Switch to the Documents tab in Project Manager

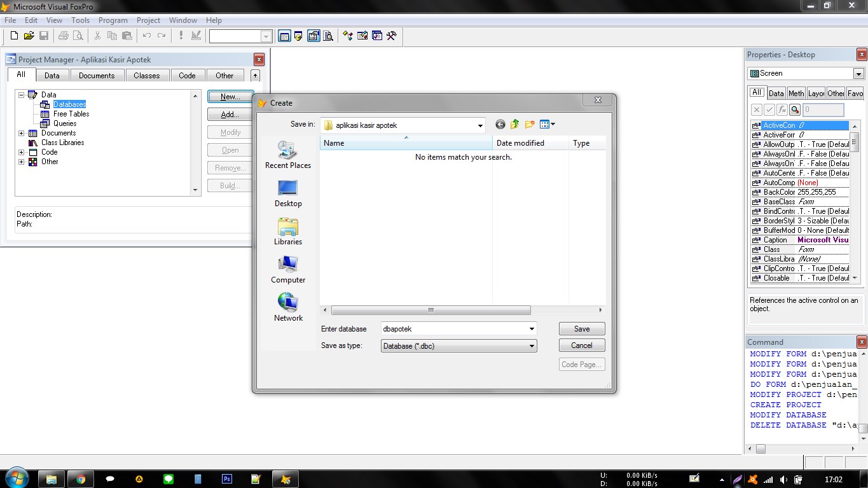pyautogui.click(x=97, y=75)
